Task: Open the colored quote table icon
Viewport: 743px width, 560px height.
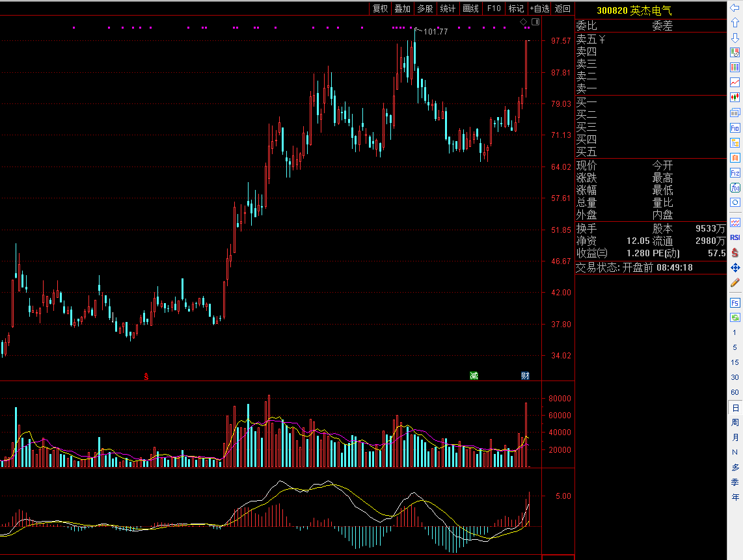Action: (735, 67)
